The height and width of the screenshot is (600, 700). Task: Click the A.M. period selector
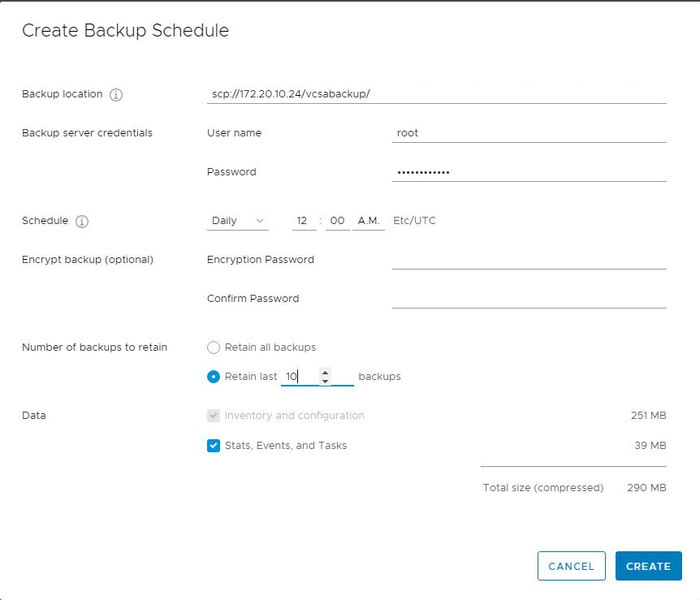[369, 221]
